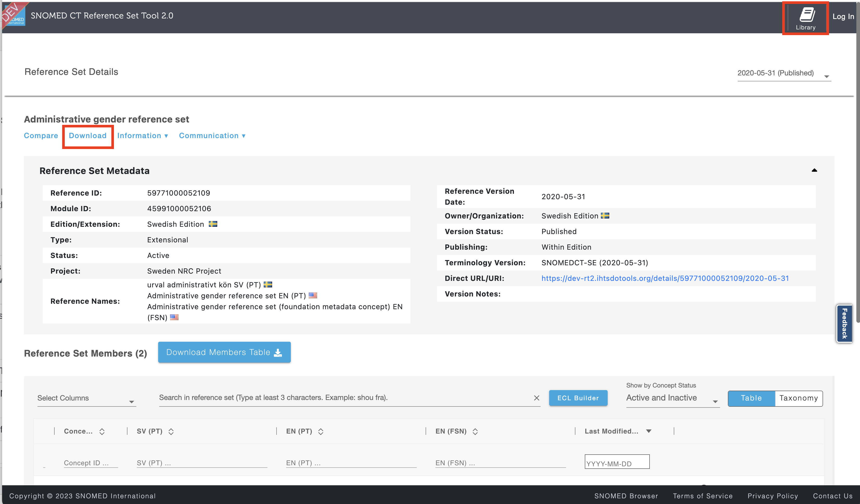Click the Administrative gender reference set heading

coord(106,119)
